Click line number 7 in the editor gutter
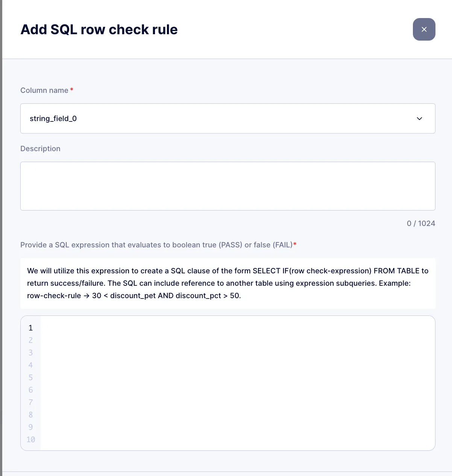Screen dimensions: 452x476 (x=30, y=402)
